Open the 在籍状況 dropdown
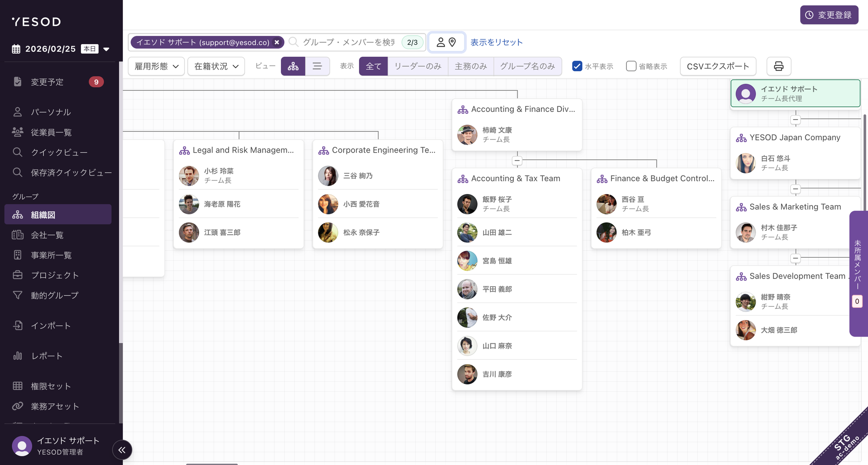This screenshot has width=868, height=465. [216, 66]
